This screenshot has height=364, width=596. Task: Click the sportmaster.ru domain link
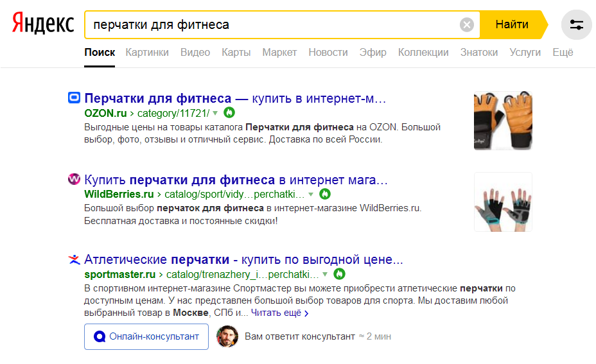(119, 274)
